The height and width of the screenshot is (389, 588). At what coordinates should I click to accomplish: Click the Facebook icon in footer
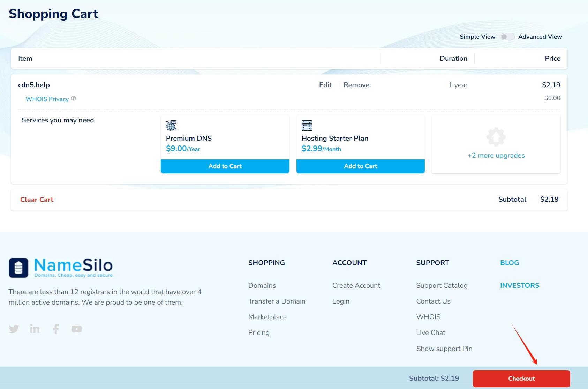(56, 329)
